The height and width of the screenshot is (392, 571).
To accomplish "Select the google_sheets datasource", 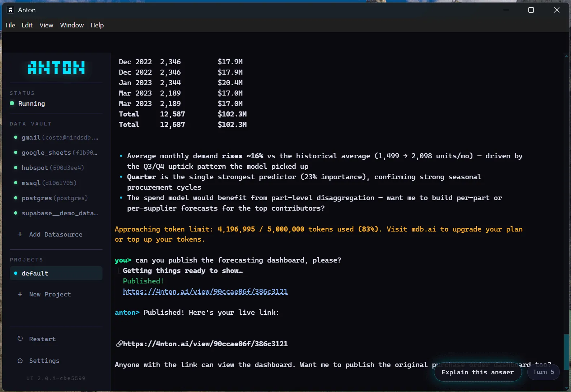I will pyautogui.click(x=56, y=153).
